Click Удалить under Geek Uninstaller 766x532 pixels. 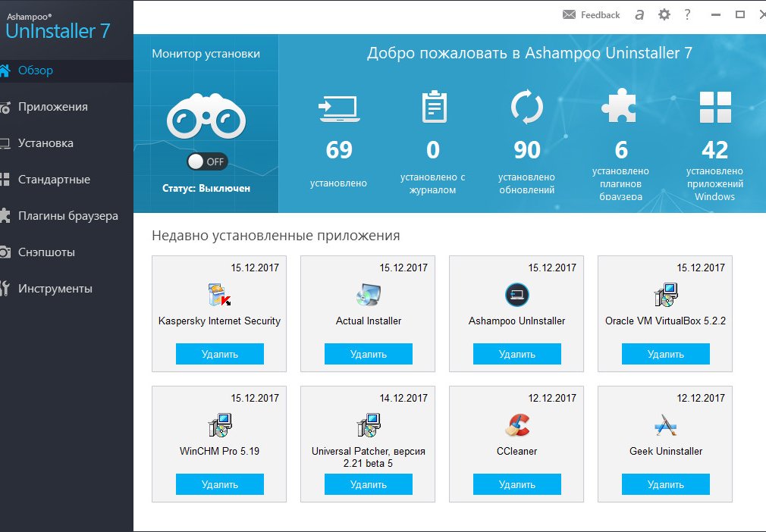tap(665, 484)
